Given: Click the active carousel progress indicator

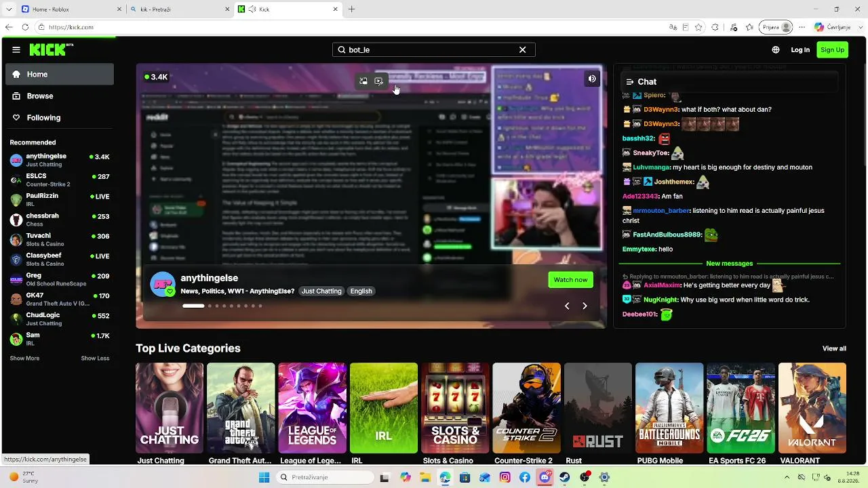Looking at the screenshot, I should (x=193, y=306).
